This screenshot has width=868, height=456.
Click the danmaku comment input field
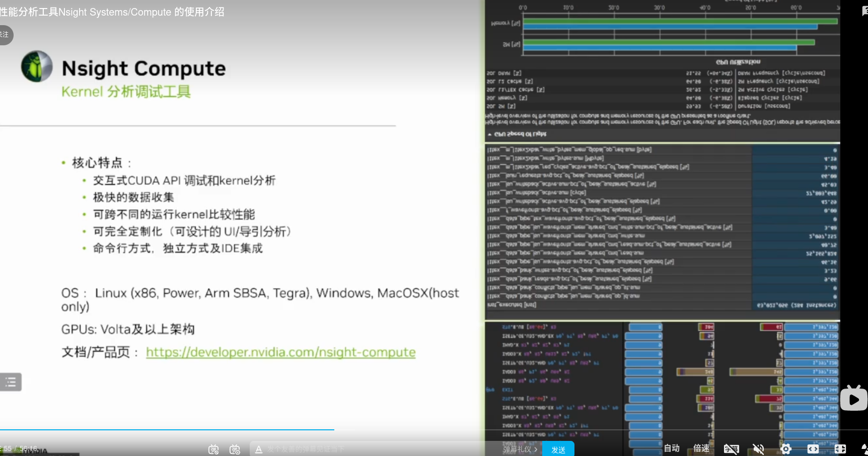(352, 449)
